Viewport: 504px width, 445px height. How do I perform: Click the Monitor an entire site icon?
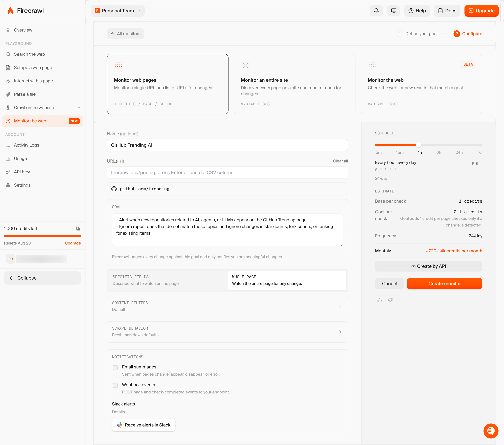[x=245, y=65]
